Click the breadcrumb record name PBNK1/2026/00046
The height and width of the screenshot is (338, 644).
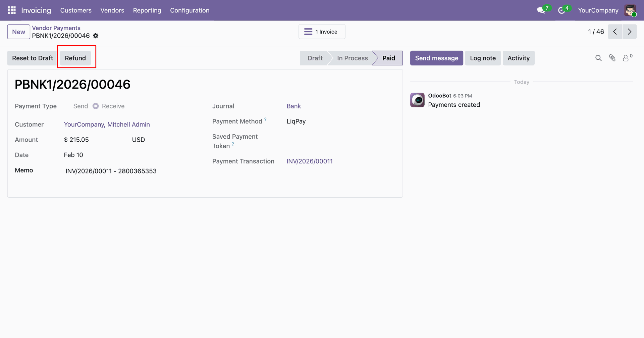[x=61, y=36]
